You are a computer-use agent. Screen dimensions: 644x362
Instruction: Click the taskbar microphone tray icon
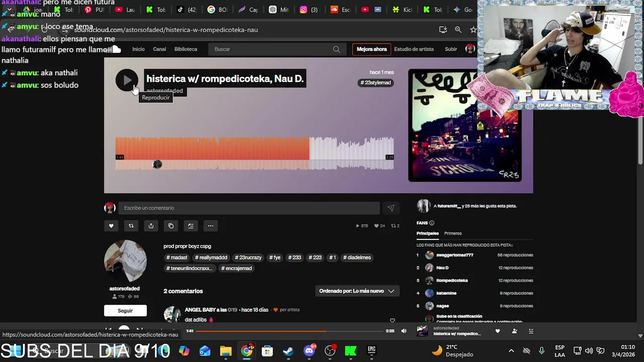(x=541, y=350)
